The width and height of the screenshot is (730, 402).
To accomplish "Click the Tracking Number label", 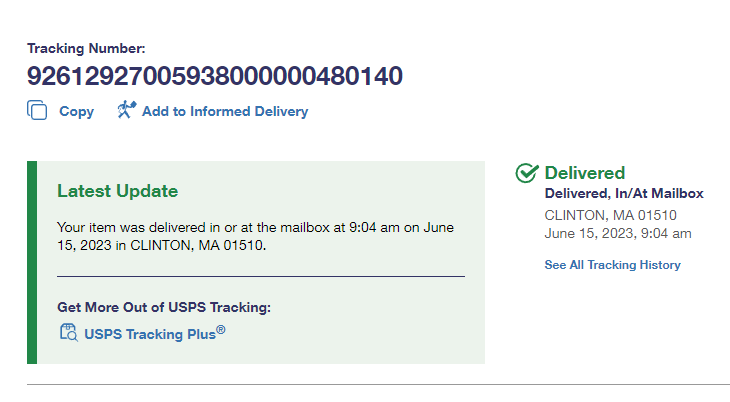I will 86,48.
